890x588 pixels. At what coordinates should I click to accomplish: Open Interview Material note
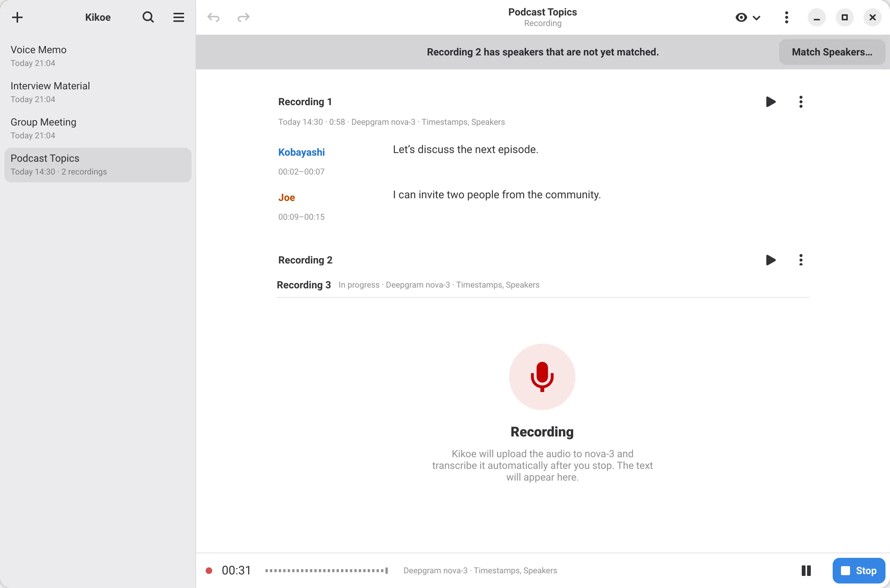click(98, 92)
